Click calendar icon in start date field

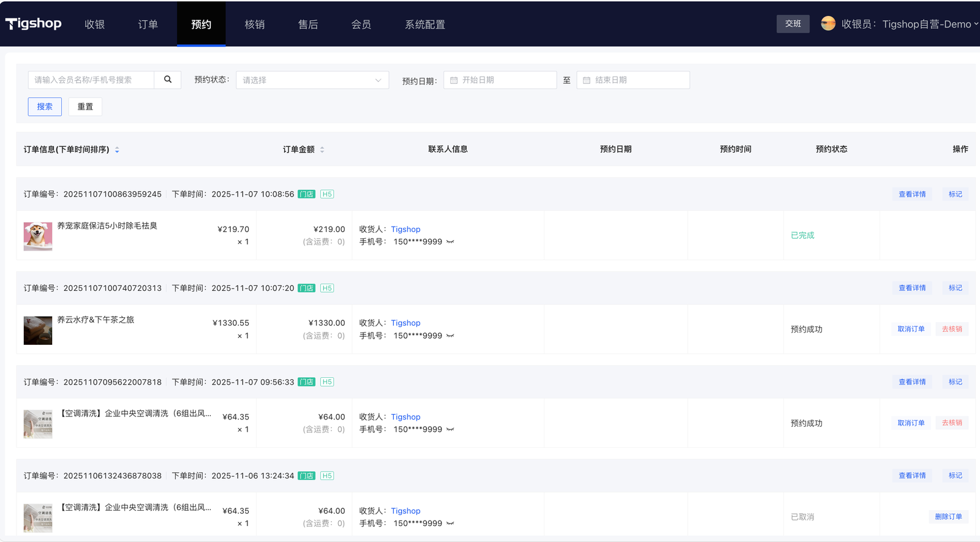[x=454, y=80]
